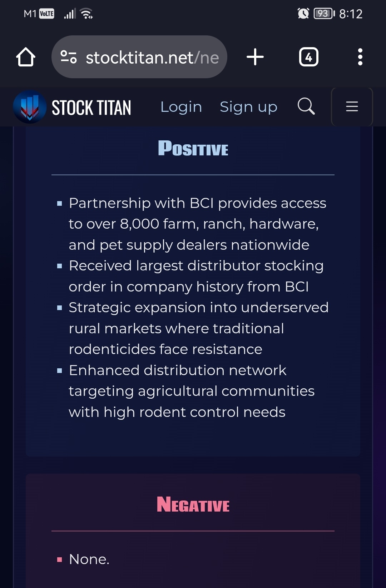386x588 pixels.
Task: Tap the browser home icon
Action: coord(26,57)
